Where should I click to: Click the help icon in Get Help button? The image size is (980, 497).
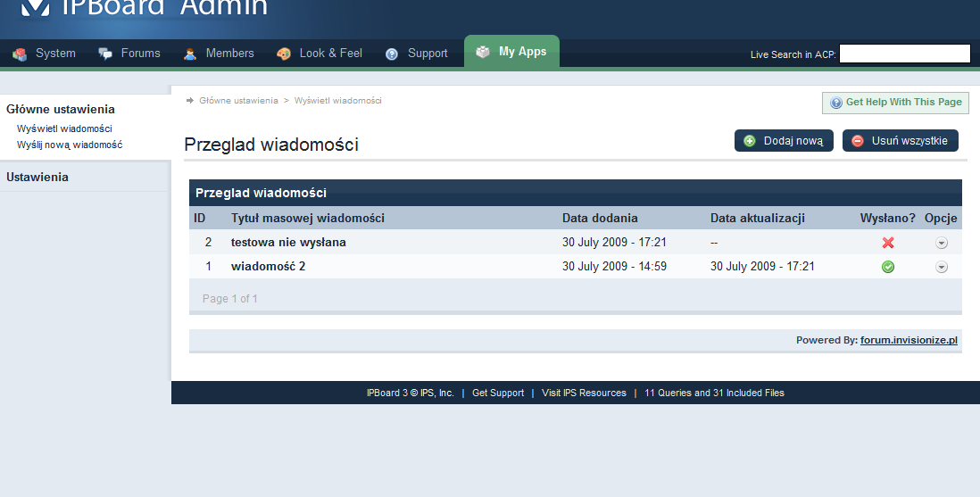[x=836, y=103]
